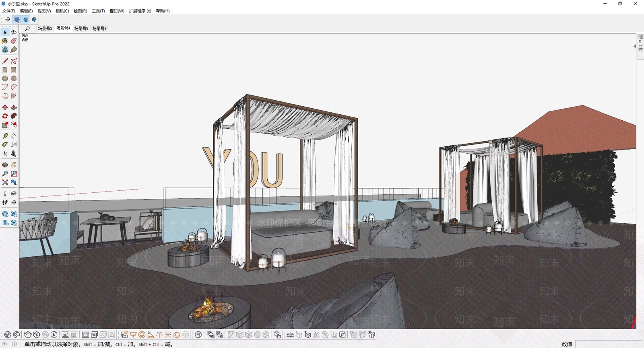The image size is (644, 348).
Task: Activate the Orbit tool
Action: point(5,165)
